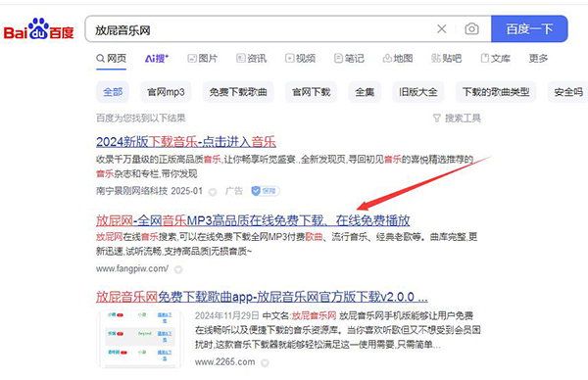
Task: Open the 2024新版下载音乐 ad result
Action: pyautogui.click(x=186, y=142)
